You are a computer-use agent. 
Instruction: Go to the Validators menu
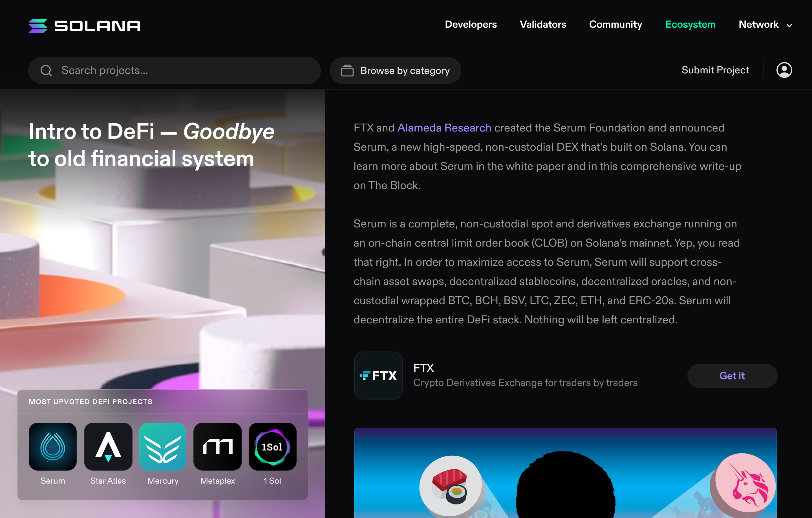click(x=543, y=25)
